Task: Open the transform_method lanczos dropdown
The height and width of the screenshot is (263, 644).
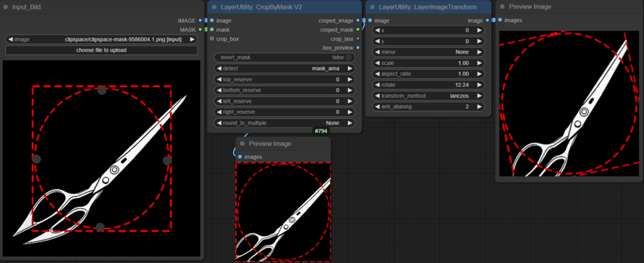Action: (x=428, y=96)
